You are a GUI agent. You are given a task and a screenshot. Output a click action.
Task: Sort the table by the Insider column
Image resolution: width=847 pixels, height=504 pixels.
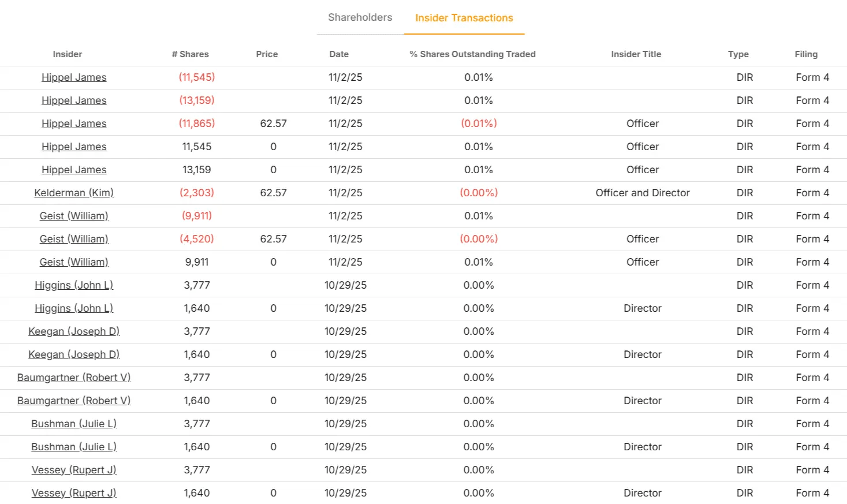[x=67, y=54]
